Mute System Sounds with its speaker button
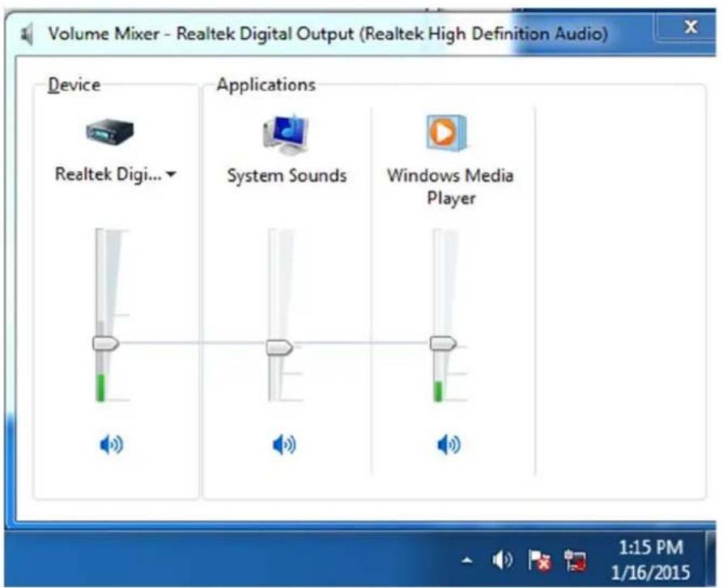The height and width of the screenshot is (588, 723). pyautogui.click(x=284, y=445)
